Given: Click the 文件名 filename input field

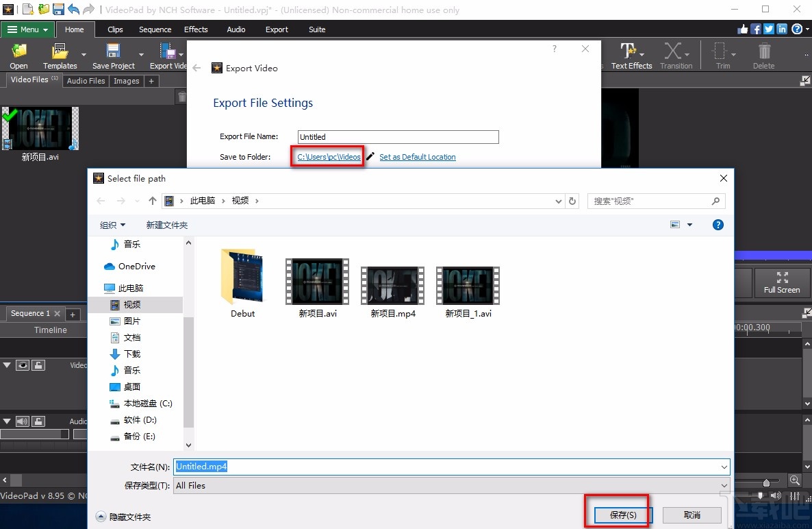Looking at the screenshot, I should [x=451, y=467].
